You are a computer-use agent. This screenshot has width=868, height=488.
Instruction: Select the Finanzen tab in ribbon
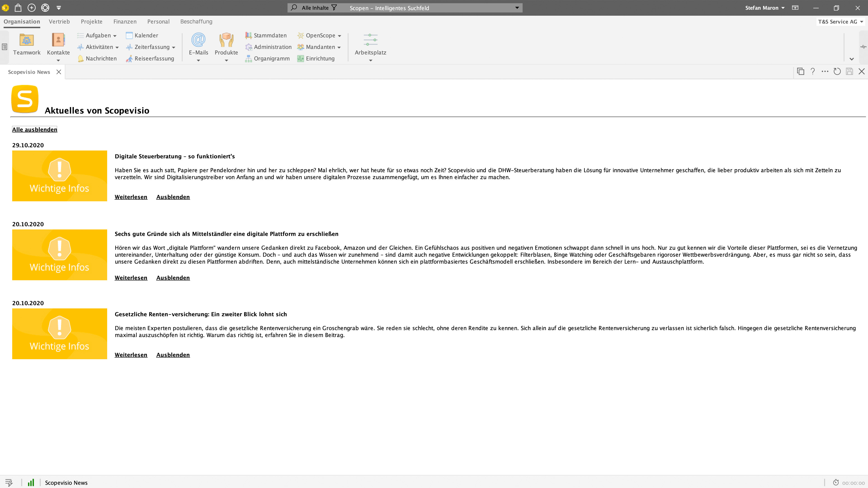(x=125, y=21)
